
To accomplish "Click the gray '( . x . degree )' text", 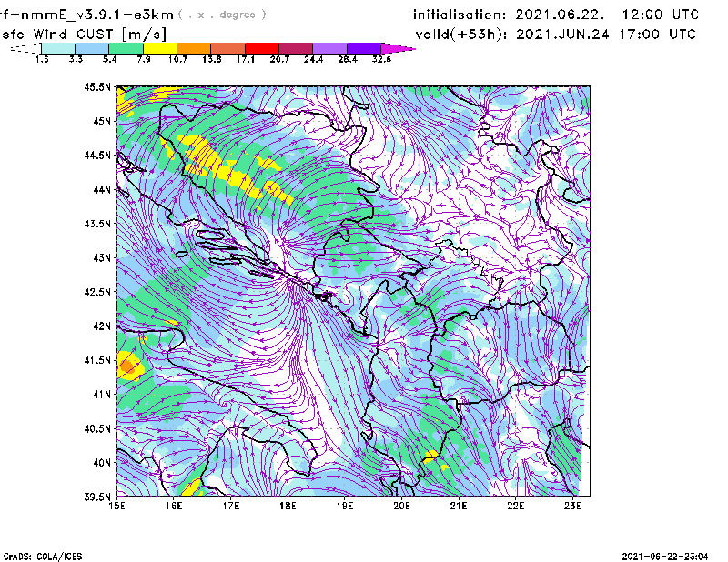I will pos(222,15).
